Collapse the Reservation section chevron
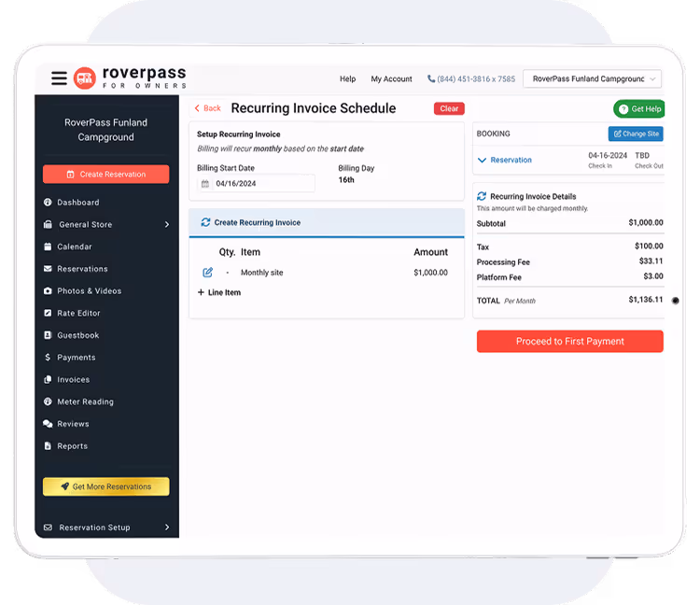The width and height of the screenshot is (700, 605). (x=482, y=160)
